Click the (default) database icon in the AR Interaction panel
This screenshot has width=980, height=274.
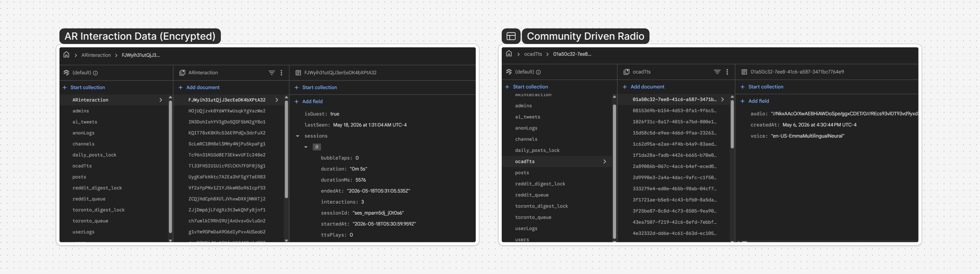click(66, 72)
